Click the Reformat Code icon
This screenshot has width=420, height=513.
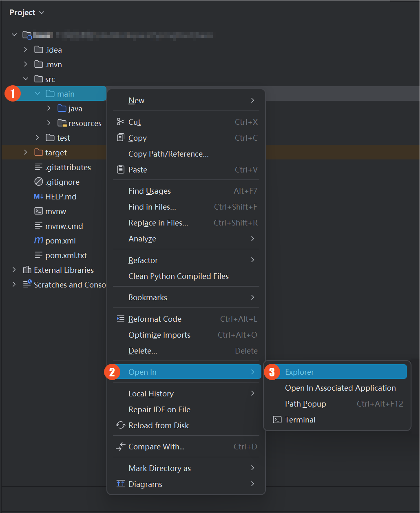click(120, 319)
